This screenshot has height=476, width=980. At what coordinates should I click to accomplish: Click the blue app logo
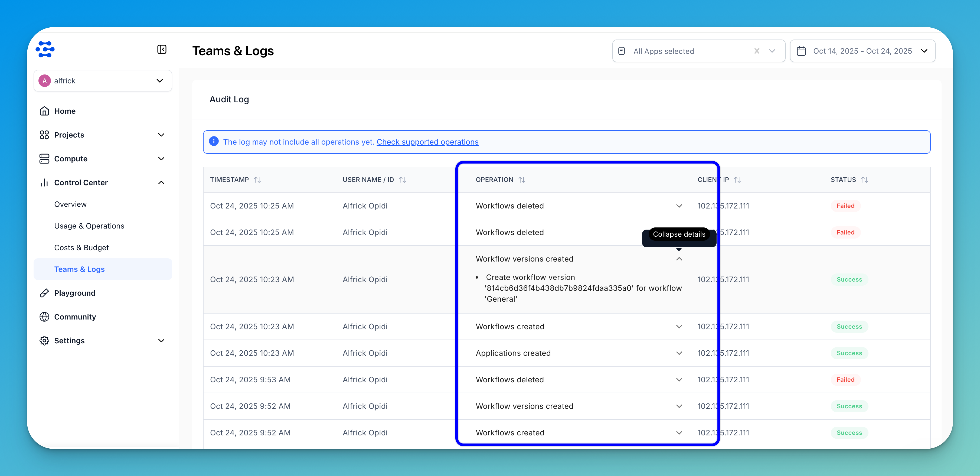(45, 50)
